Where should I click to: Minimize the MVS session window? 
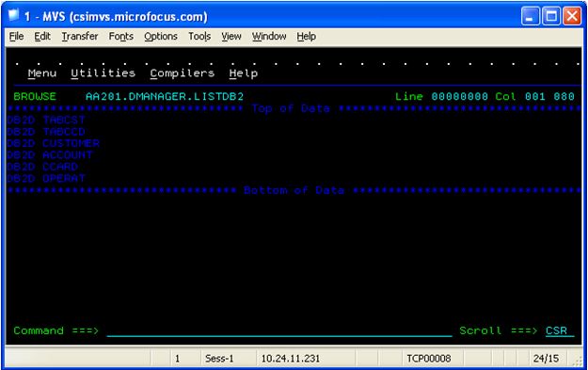pyautogui.click(x=530, y=16)
